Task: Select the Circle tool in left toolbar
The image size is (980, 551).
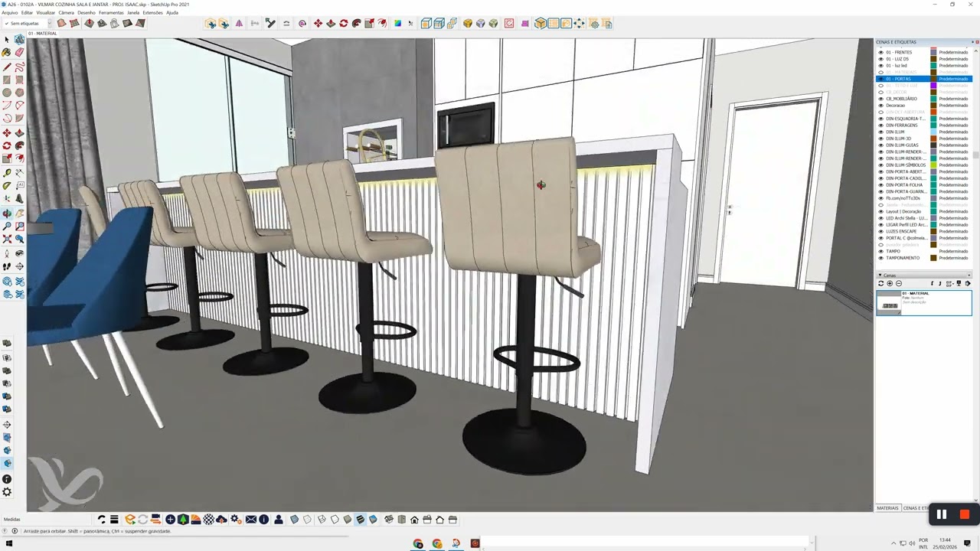Action: [x=7, y=93]
